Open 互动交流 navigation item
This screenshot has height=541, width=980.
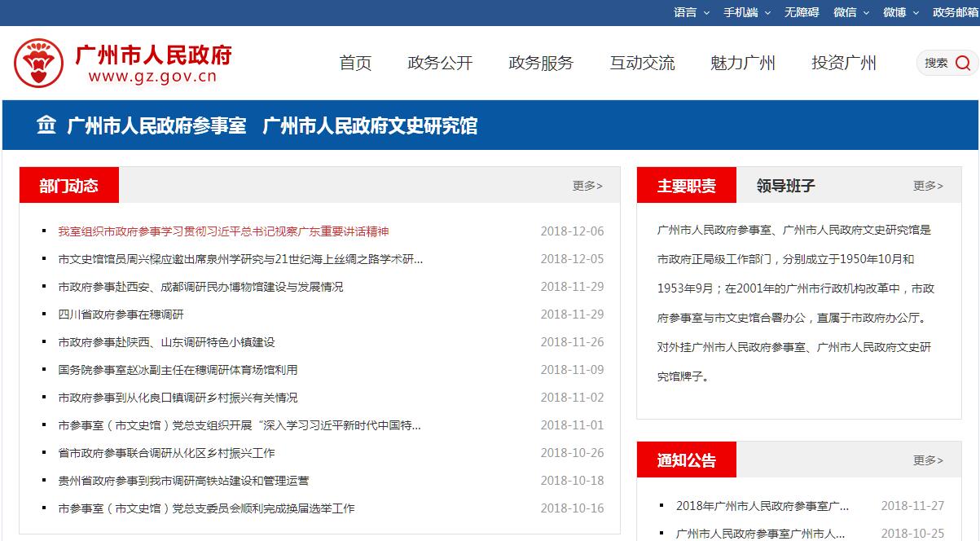coord(642,63)
